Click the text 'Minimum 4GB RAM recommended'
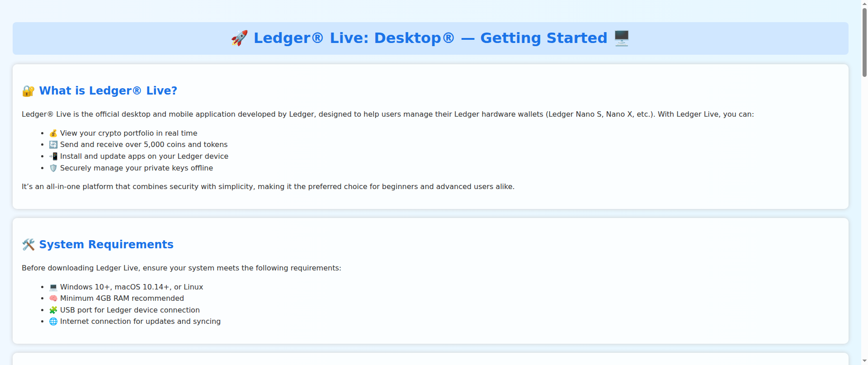Viewport: 868px width, 365px height. 122,299
